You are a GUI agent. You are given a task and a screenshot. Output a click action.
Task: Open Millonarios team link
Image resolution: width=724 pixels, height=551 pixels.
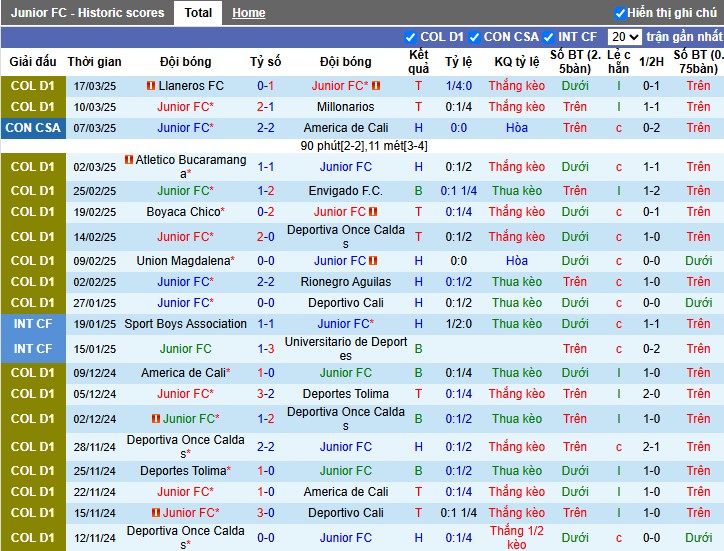point(345,107)
